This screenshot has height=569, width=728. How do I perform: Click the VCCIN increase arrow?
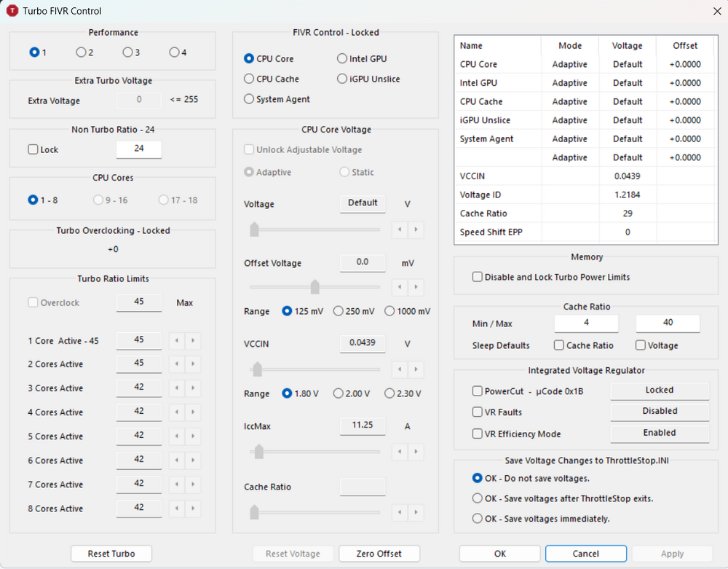point(416,368)
